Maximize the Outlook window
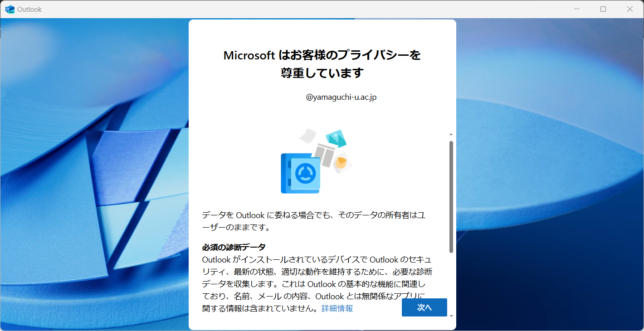644x331 pixels. click(603, 9)
